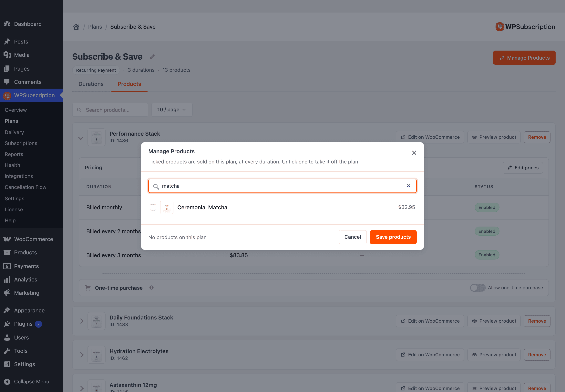Collapse the admin menu
The height and width of the screenshot is (392, 565).
[31, 382]
